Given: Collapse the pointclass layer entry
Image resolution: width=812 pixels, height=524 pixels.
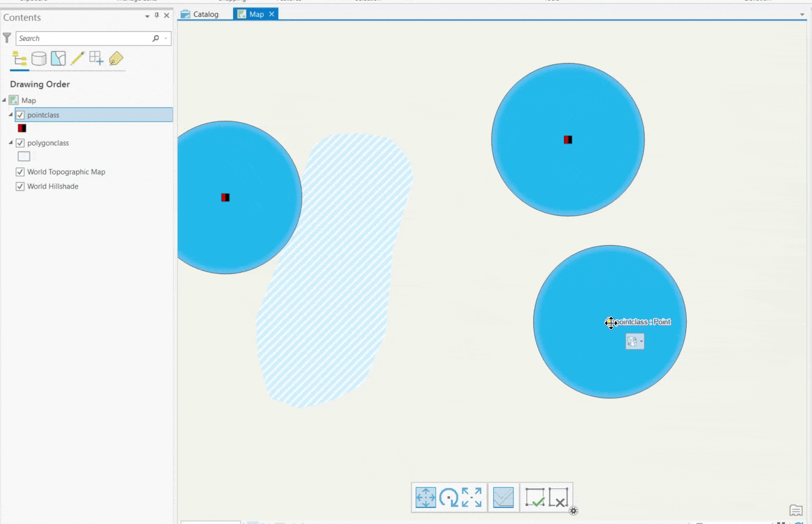Looking at the screenshot, I should pos(10,114).
